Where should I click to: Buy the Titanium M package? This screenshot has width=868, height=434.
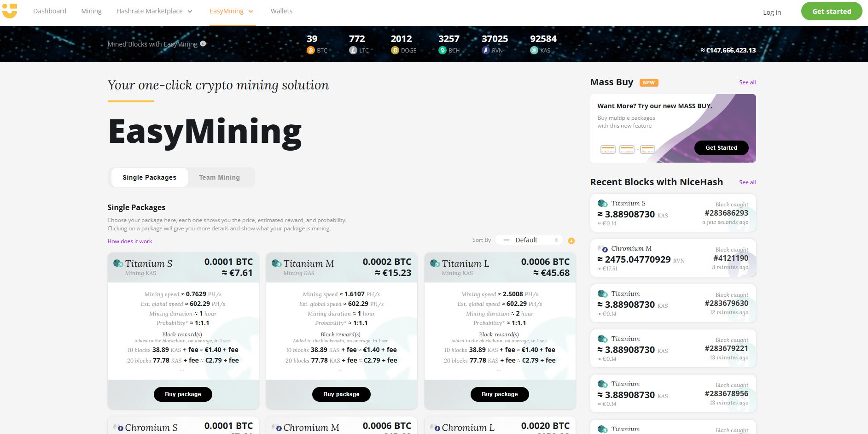341,394
